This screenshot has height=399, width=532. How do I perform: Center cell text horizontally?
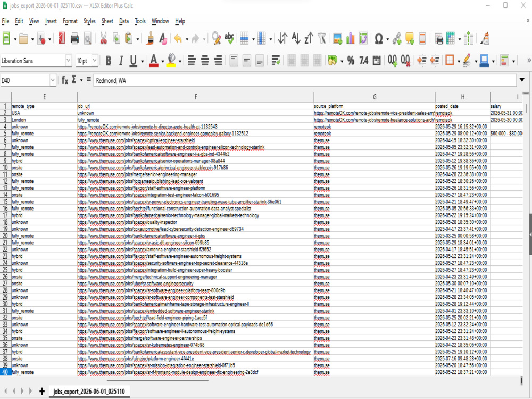tap(205, 61)
